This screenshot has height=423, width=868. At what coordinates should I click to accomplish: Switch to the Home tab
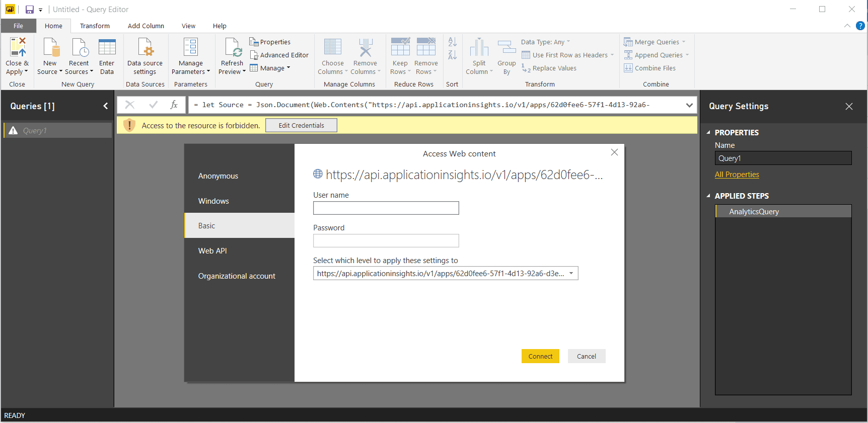click(x=53, y=26)
